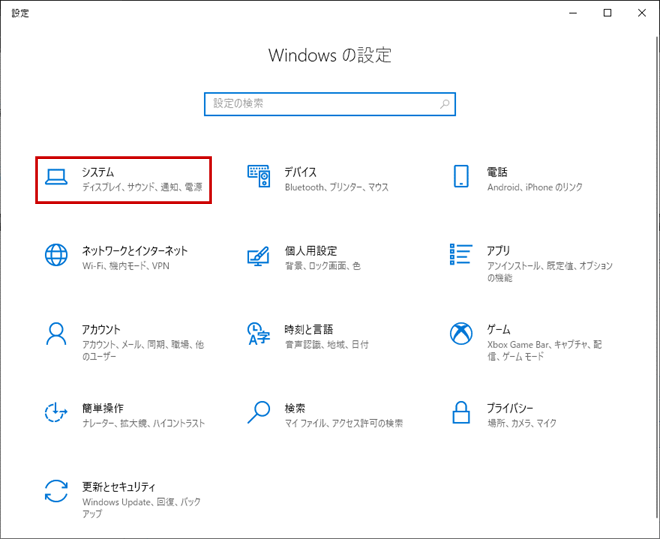Click the ディスプレイ、サウンド、通知、電源 description
Viewport: 660px width, 539px height.
tap(142, 187)
